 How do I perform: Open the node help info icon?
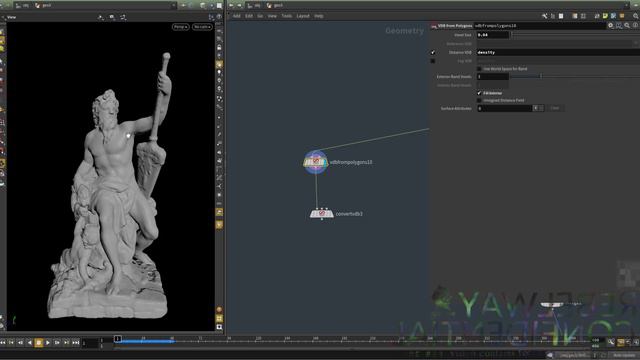[x=636, y=25]
